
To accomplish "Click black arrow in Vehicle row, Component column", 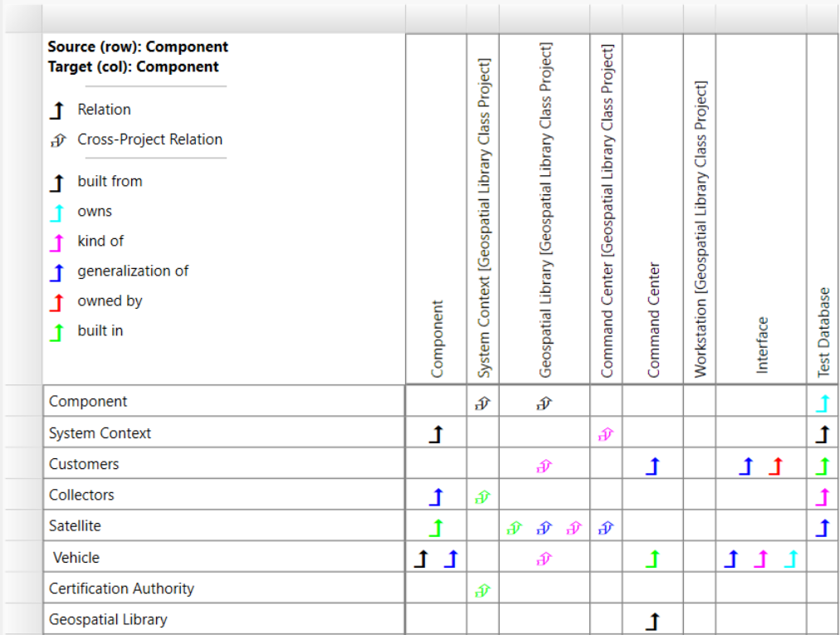I will tap(422, 559).
